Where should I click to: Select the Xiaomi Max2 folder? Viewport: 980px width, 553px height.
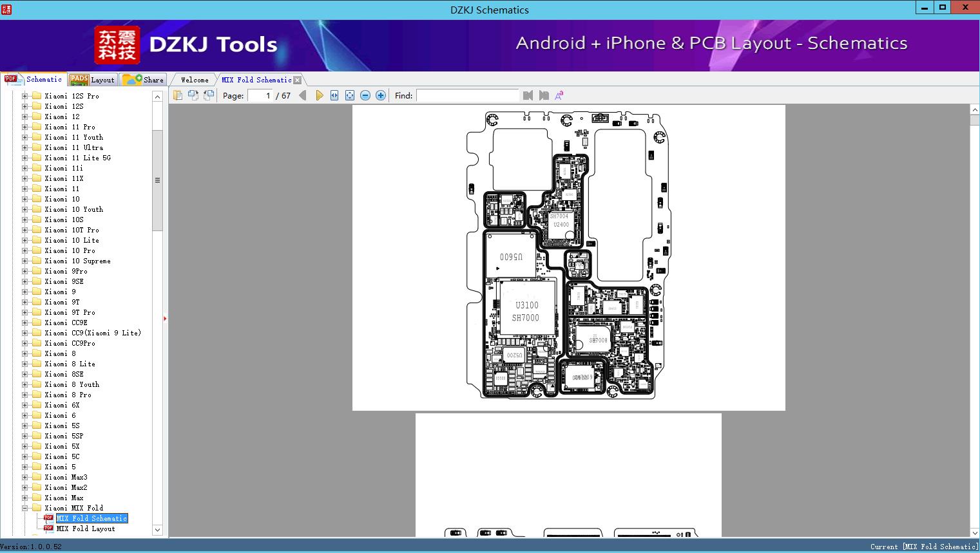coord(66,487)
